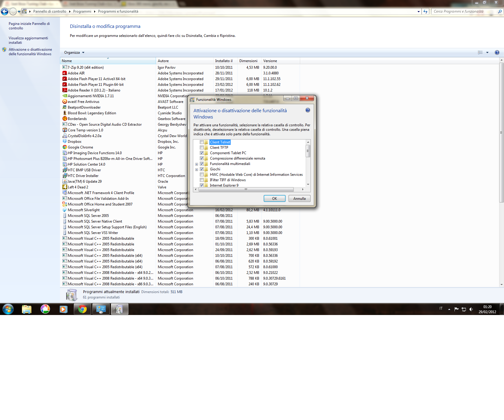Click the refresh button beside address bar
The height and width of the screenshot is (420, 504).
click(425, 11)
